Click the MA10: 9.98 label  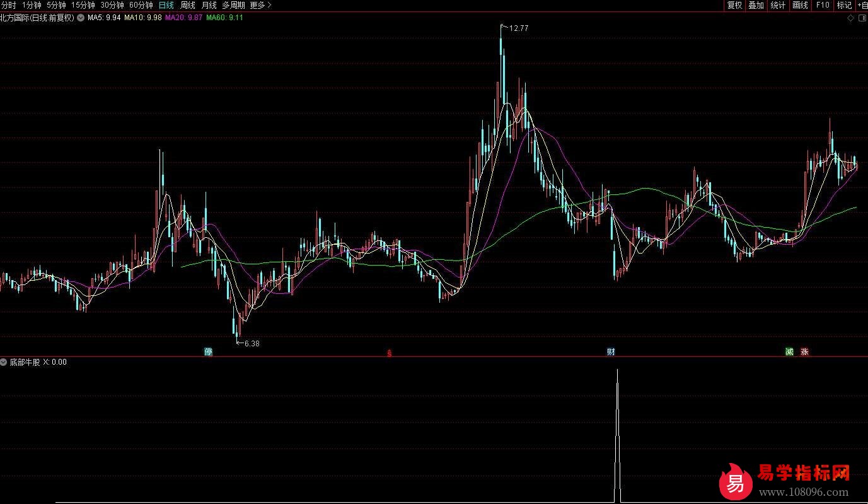coord(143,18)
